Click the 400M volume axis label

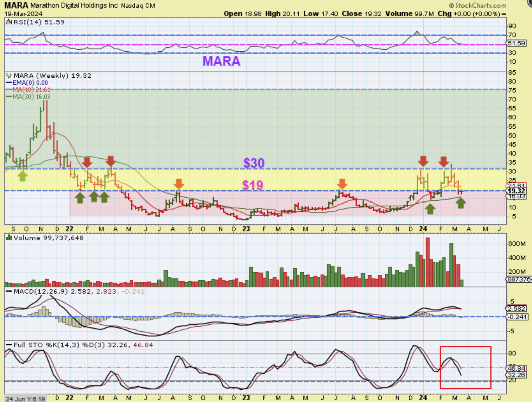pos(517,257)
